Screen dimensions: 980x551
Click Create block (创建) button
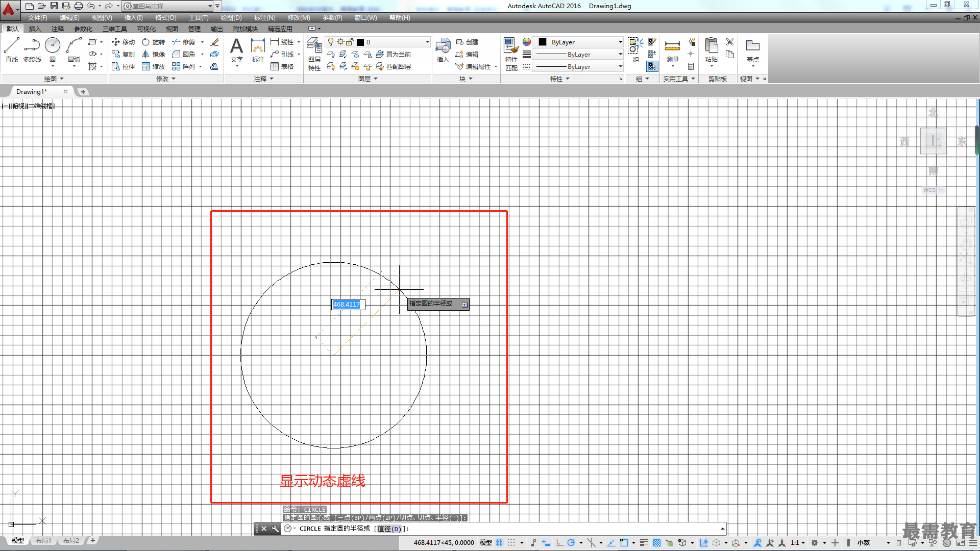point(467,42)
